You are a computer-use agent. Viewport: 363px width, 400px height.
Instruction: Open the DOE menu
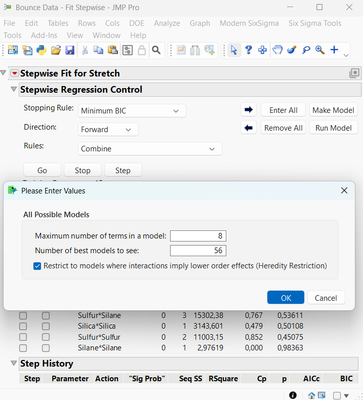pos(137,23)
